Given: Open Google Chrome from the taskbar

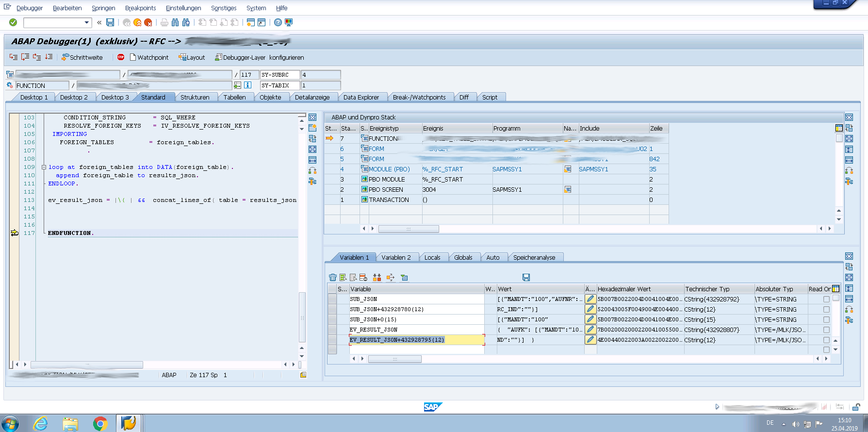Looking at the screenshot, I should coord(100,424).
